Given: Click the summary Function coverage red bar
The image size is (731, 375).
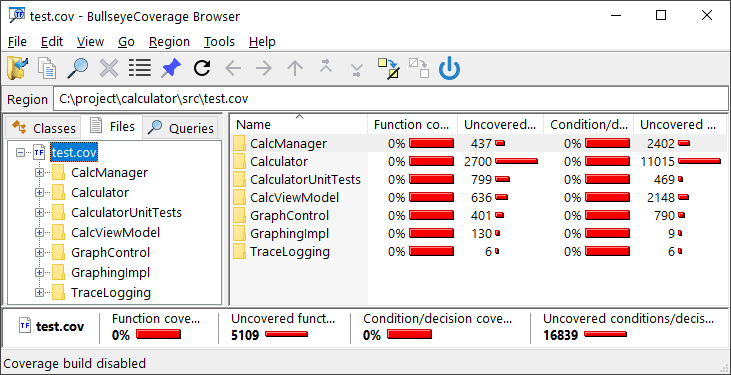Looking at the screenshot, I should click(158, 334).
